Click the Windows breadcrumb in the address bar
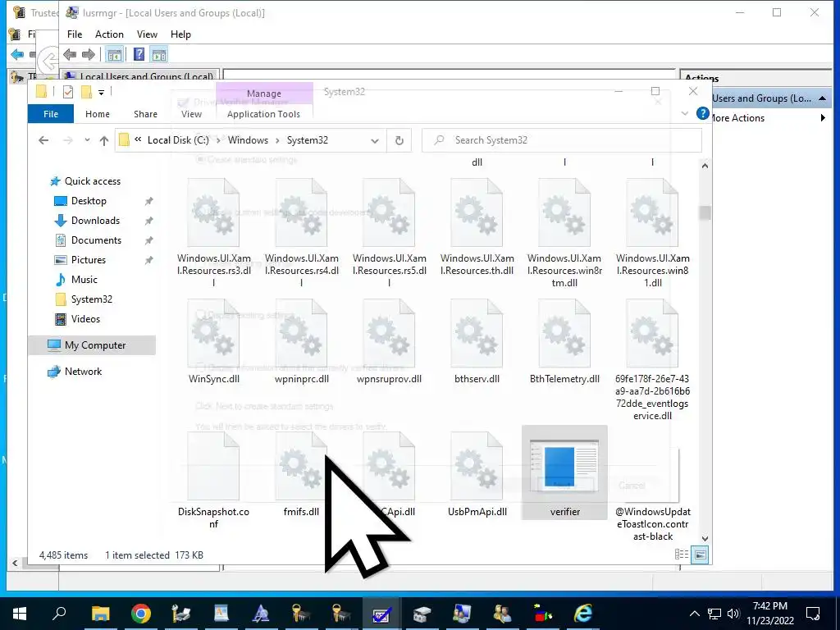The width and height of the screenshot is (840, 630). click(x=248, y=140)
